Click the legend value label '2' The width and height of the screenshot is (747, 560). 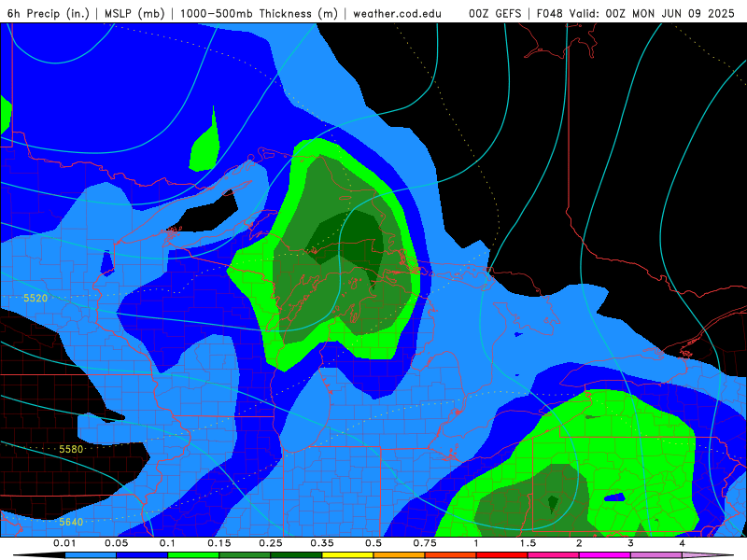[579, 543]
